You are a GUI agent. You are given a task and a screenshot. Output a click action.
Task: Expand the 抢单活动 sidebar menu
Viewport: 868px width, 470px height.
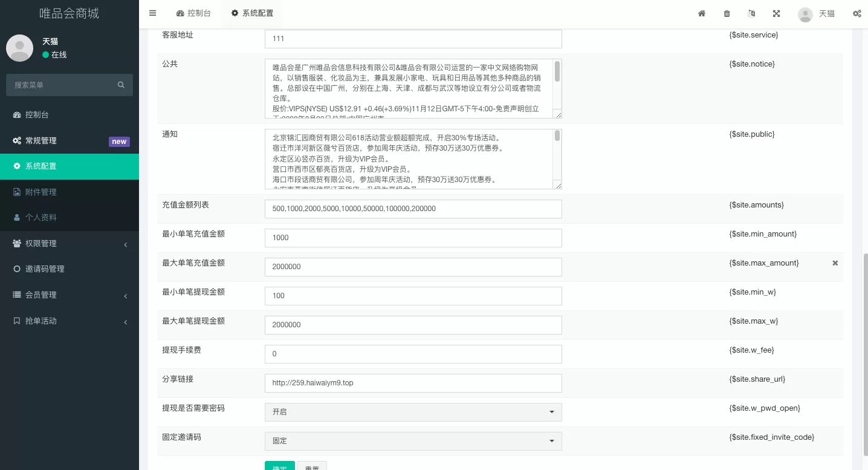(70, 321)
